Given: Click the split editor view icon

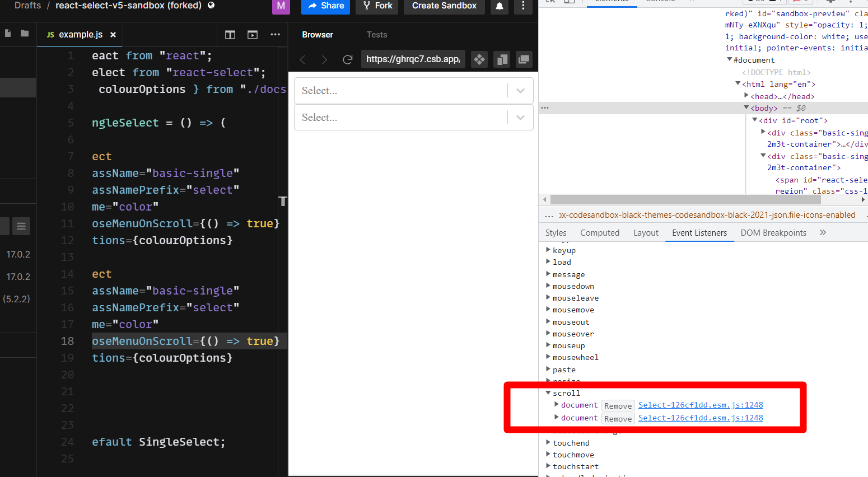Looking at the screenshot, I should click(x=230, y=34).
